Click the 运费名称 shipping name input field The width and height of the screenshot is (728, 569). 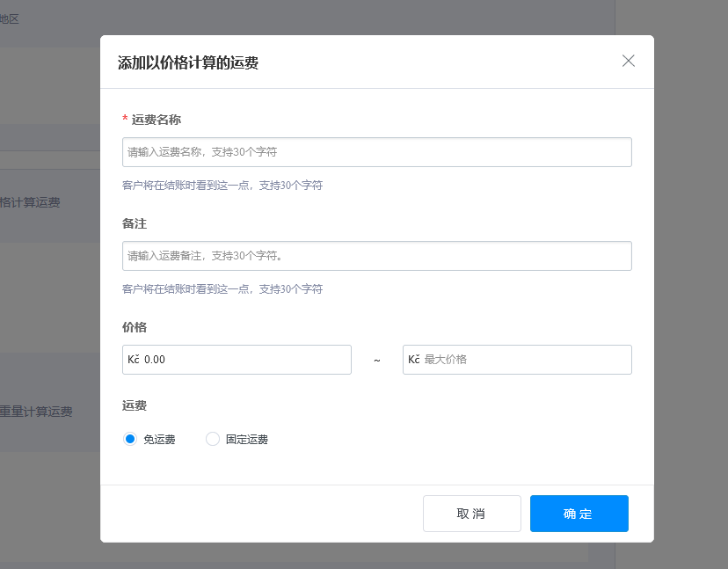pos(376,151)
